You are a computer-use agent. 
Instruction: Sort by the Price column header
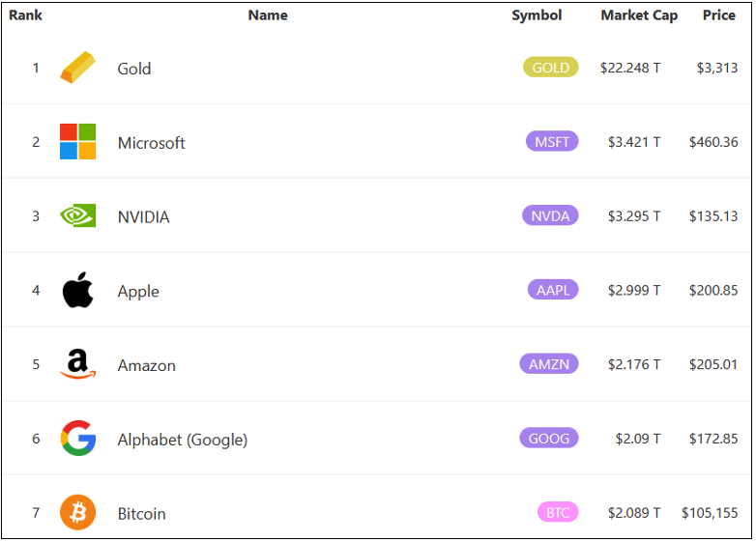point(719,15)
